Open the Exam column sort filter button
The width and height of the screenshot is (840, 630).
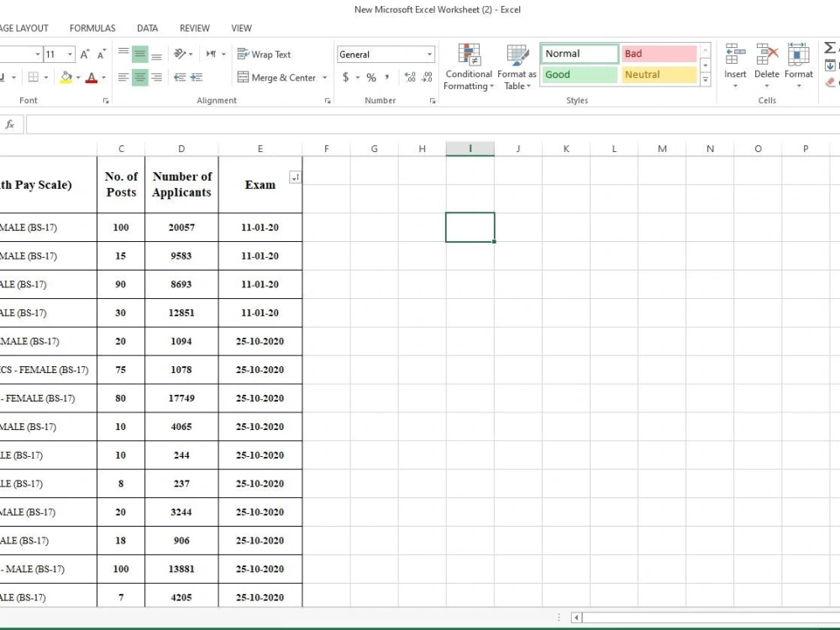coord(295,177)
